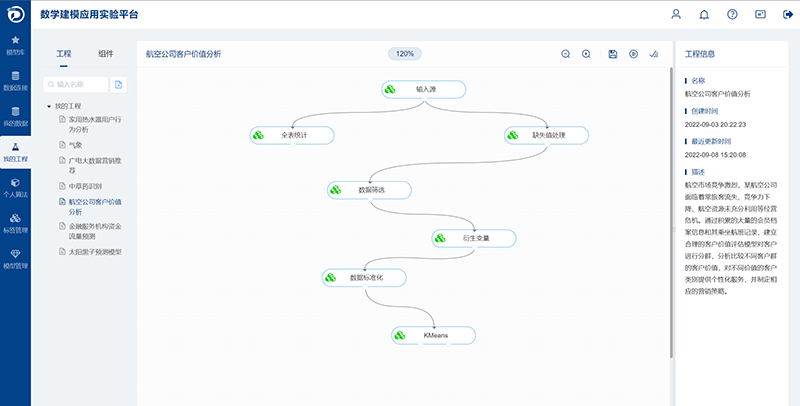Open 模型库 in the sidebar

click(15, 45)
